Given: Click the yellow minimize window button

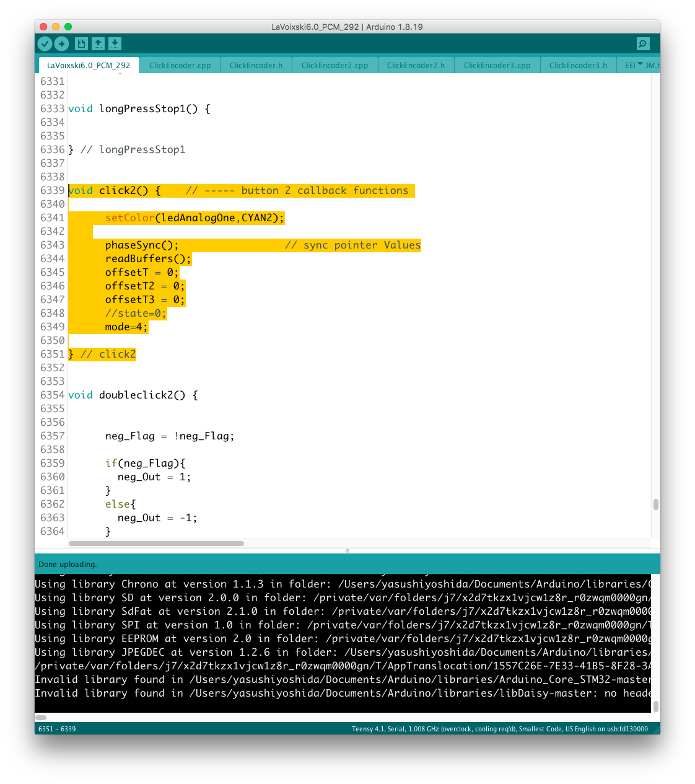Looking at the screenshot, I should [x=56, y=27].
